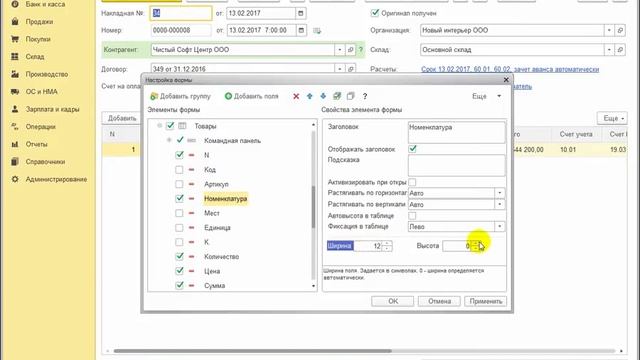Toggle Отображать заголовок checkbox
This screenshot has width=640, height=360.
click(412, 149)
